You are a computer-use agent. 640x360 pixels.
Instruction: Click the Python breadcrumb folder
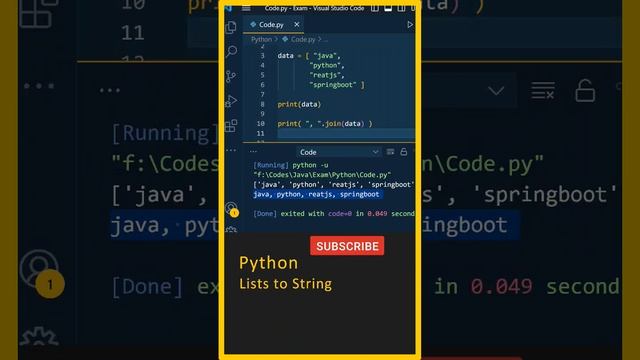tap(261, 39)
